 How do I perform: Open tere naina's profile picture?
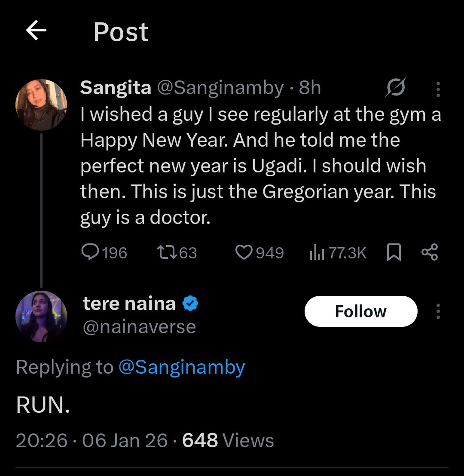point(41,316)
